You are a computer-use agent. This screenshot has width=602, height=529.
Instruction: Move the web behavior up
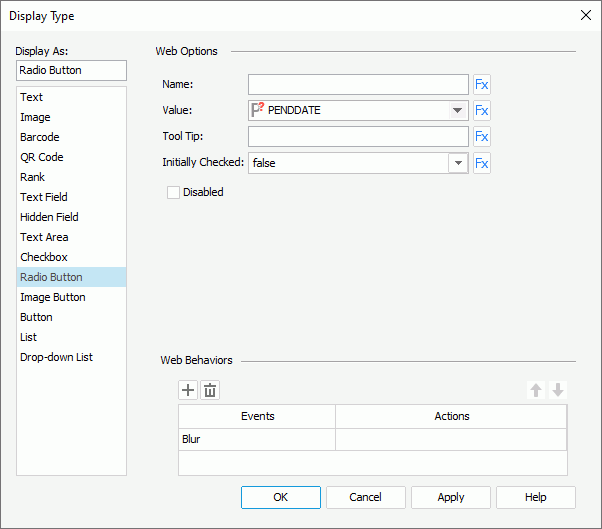[x=536, y=390]
